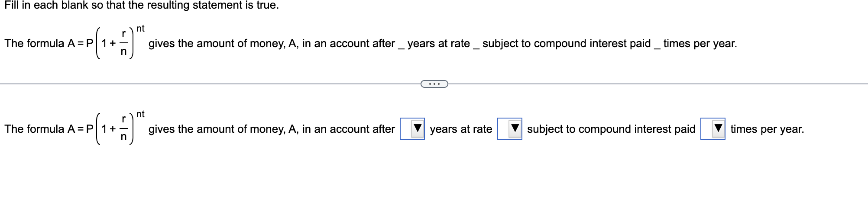Screen dimensions: 868x218
Task: Click "subject to compound interest paid" in answer row
Action: pyautogui.click(x=611, y=129)
